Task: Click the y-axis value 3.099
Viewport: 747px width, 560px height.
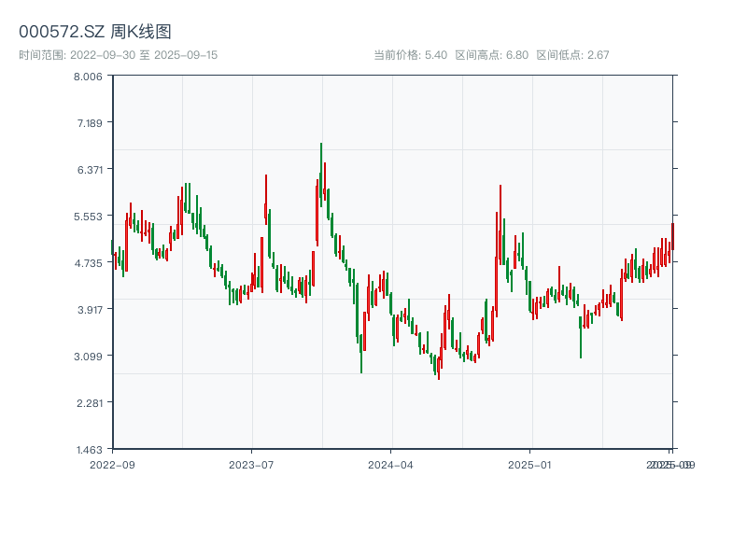Action: (88, 357)
